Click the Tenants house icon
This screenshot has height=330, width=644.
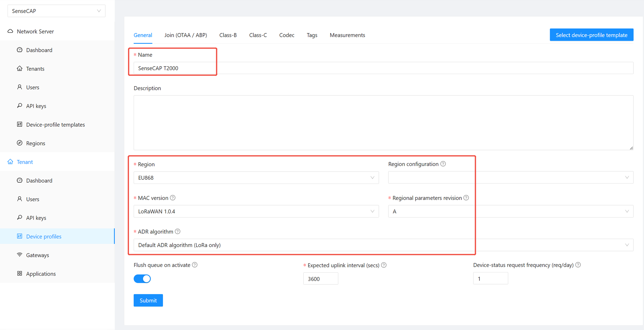[20, 68]
